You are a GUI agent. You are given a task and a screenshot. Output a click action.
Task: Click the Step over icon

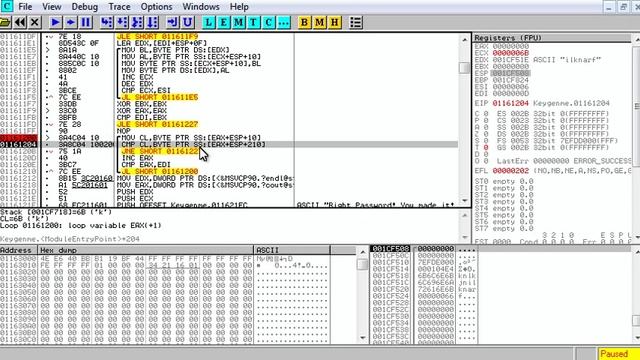pyautogui.click(x=122, y=22)
